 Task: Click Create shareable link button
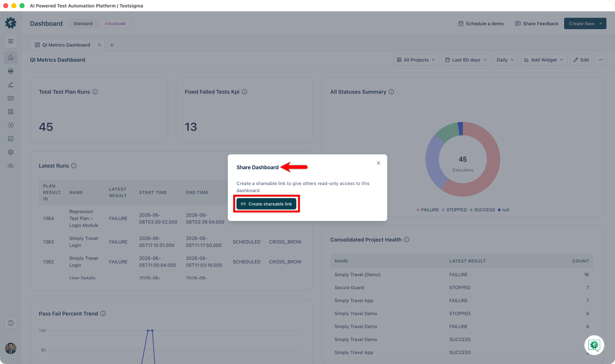(266, 204)
